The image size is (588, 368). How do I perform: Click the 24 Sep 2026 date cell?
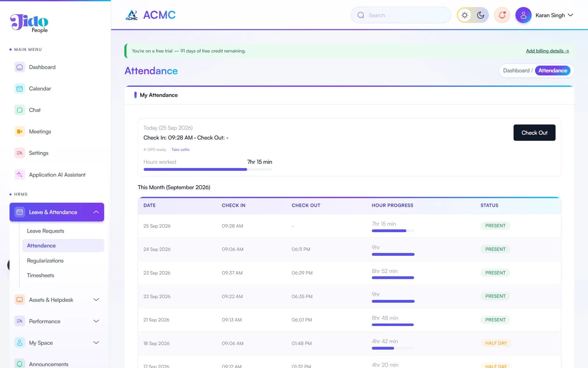coord(157,249)
